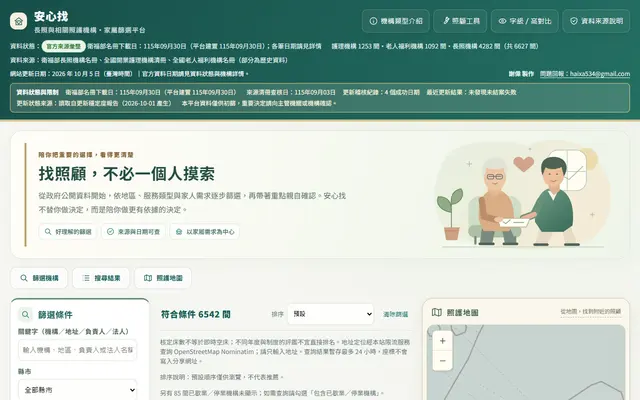Screen dimensions: 640x400
Task: Click the 陪你把重要的選擇，看得更清楚 tagline
Action: click(86, 155)
